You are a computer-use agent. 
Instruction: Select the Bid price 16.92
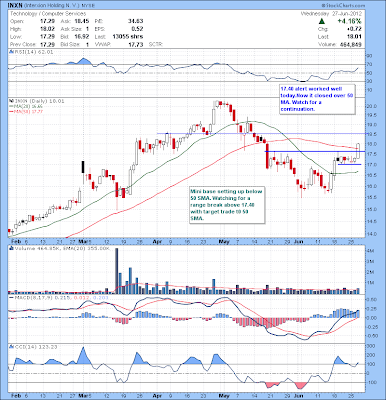[x=82, y=37]
